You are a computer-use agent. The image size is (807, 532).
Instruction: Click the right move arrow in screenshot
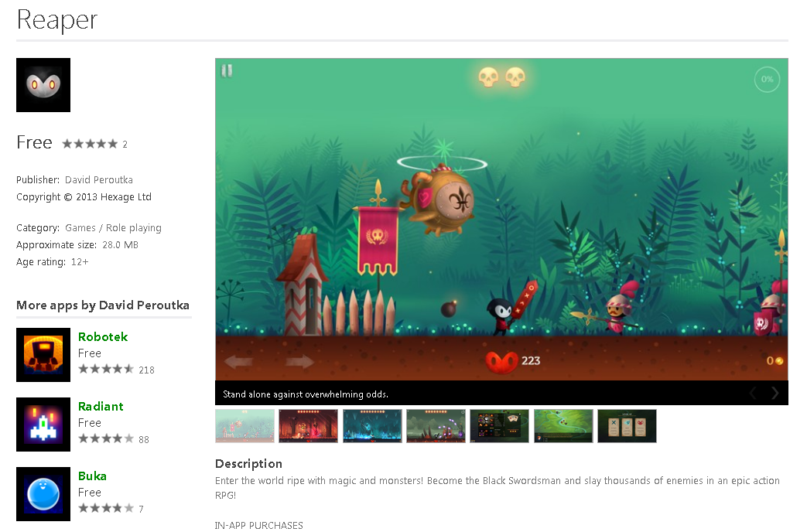(x=300, y=362)
